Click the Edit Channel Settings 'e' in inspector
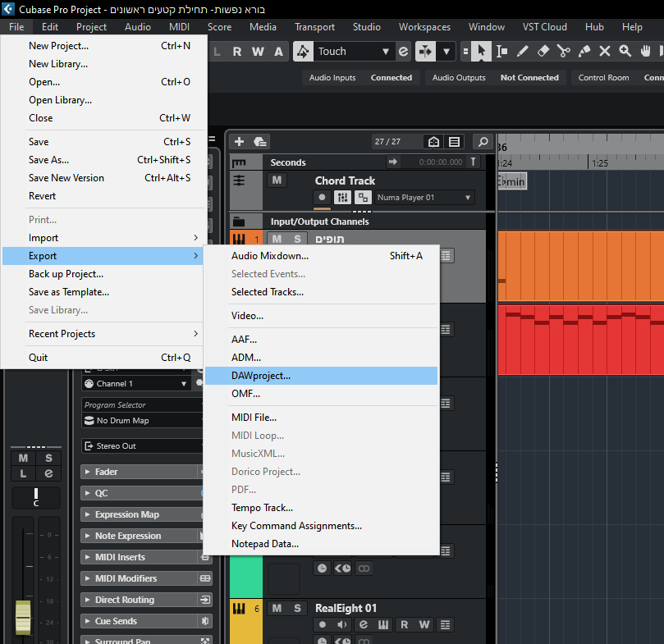Image resolution: width=664 pixels, height=644 pixels. [48, 473]
